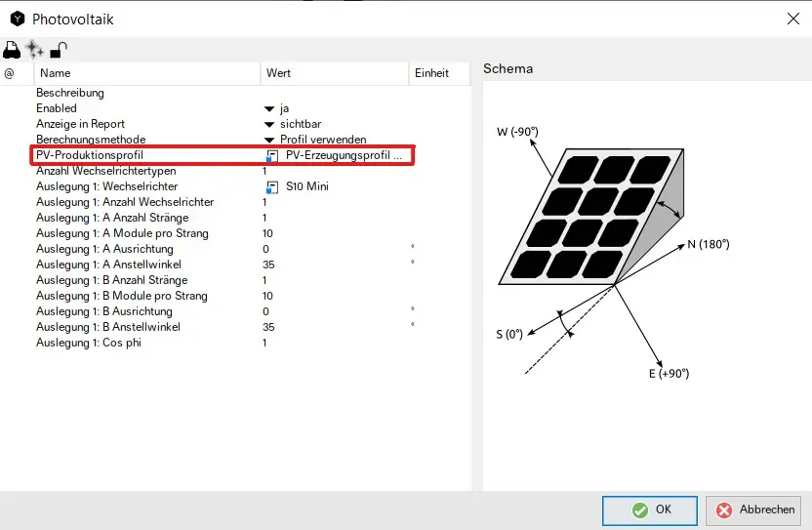Click the Anzahl Wechselrichter value 1
This screenshot has height=530, width=812.
pos(264,202)
